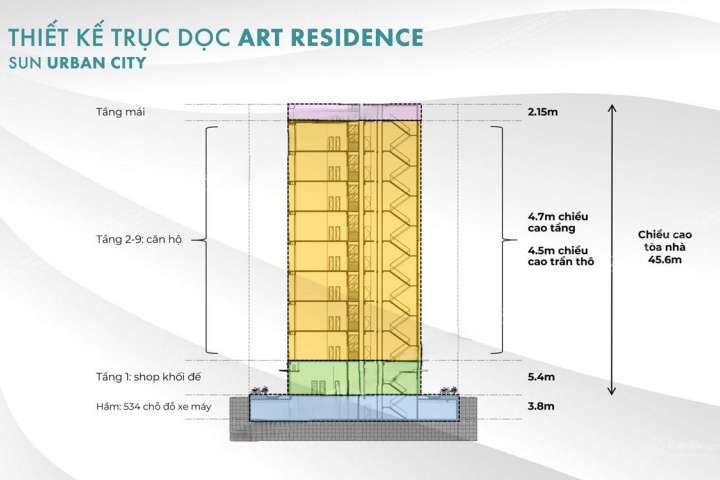Screen dimensions: 720x480
Task: Click the yellow apartment floors block
Action: [354, 240]
